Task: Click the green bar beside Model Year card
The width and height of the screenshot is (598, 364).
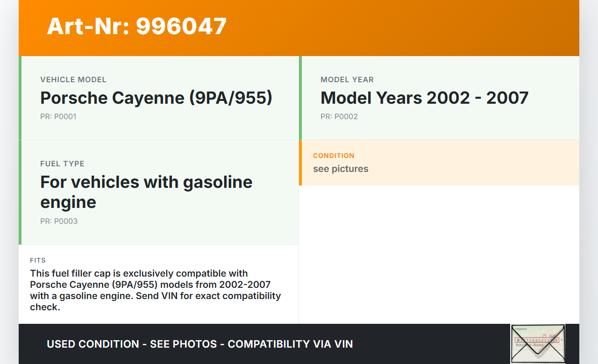Action: click(x=300, y=98)
